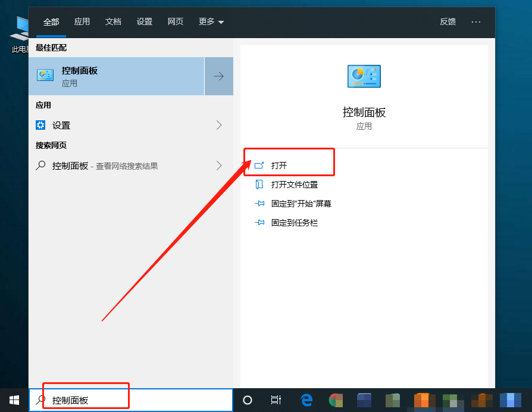Click the settings gear icon beside 设置
Screen dimensions: 532x412
(x=40, y=125)
